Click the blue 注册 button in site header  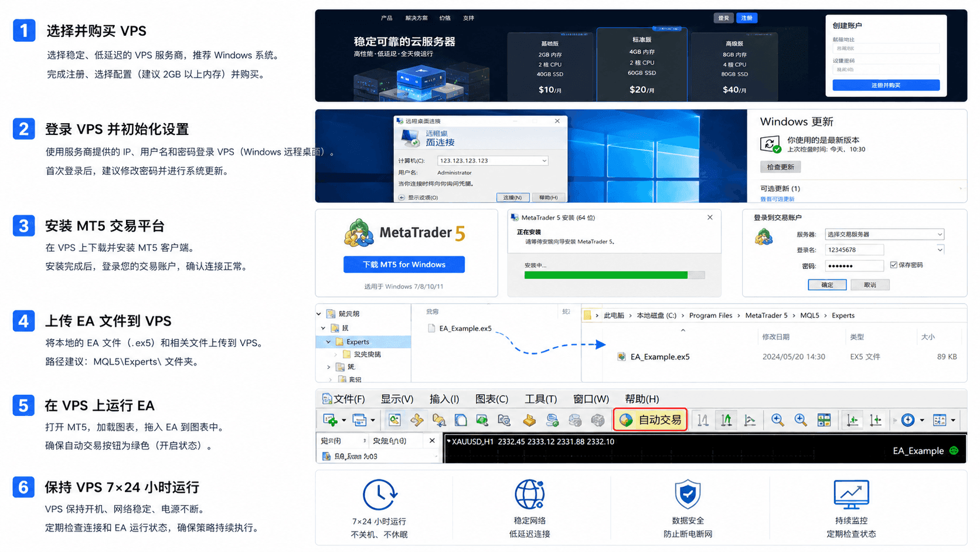[x=747, y=18]
